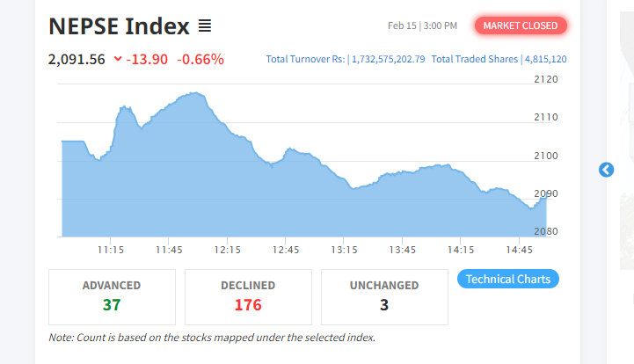Click the 14:45 time axis label
634x364 pixels.
(519, 250)
